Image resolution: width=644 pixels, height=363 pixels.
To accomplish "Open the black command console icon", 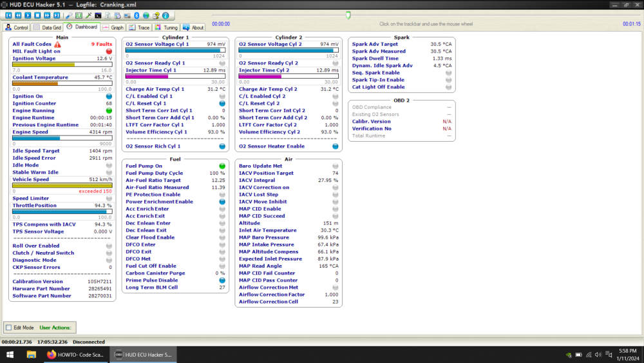I will (98, 15).
